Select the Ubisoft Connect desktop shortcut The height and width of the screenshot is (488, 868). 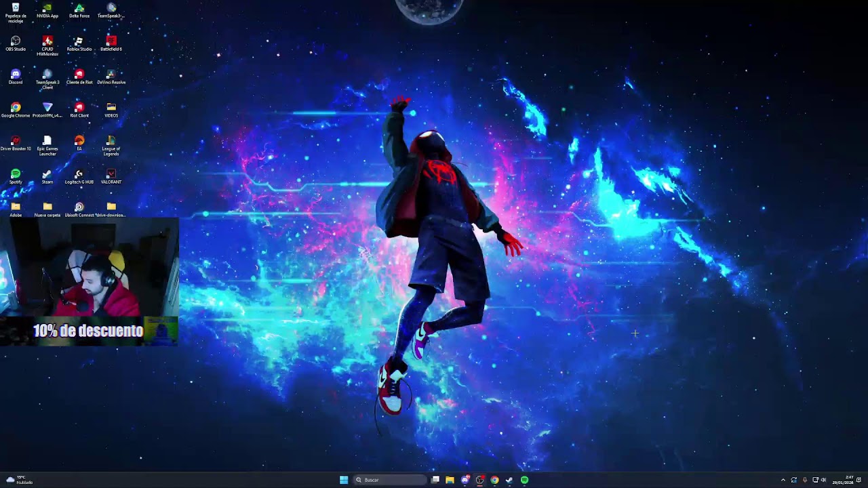tap(79, 210)
